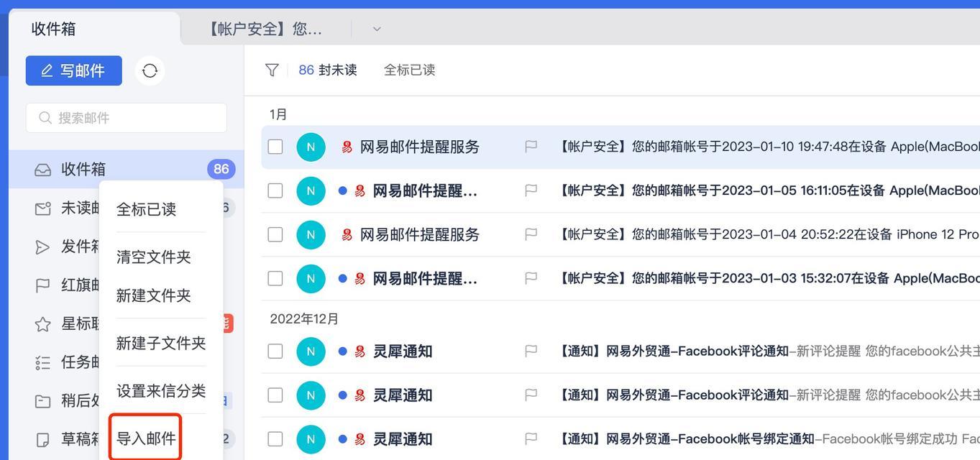This screenshot has height=460, width=980.
Task: Choose 清空文件夹 in the context menu
Action: [153, 257]
